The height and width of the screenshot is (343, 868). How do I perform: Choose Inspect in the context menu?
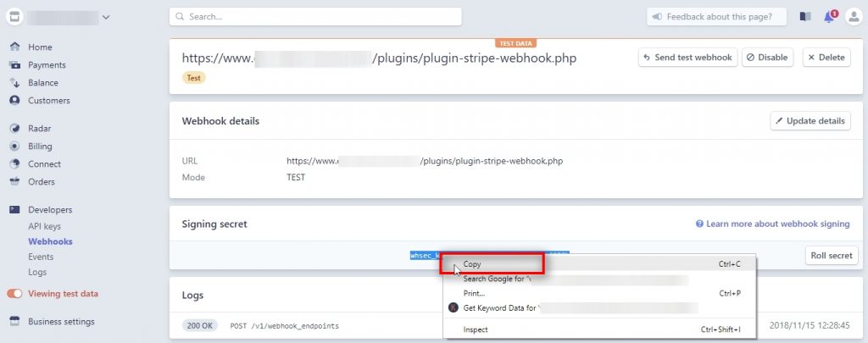click(476, 329)
